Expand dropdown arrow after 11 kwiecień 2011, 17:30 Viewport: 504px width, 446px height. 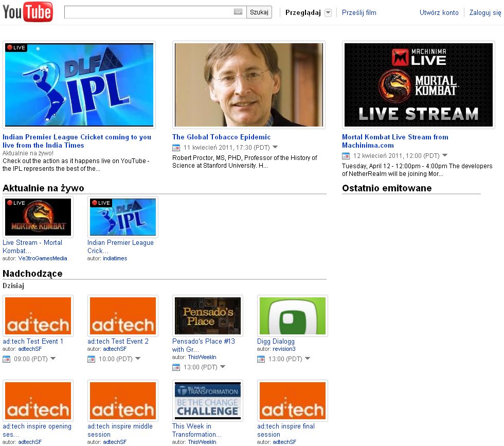click(x=275, y=147)
